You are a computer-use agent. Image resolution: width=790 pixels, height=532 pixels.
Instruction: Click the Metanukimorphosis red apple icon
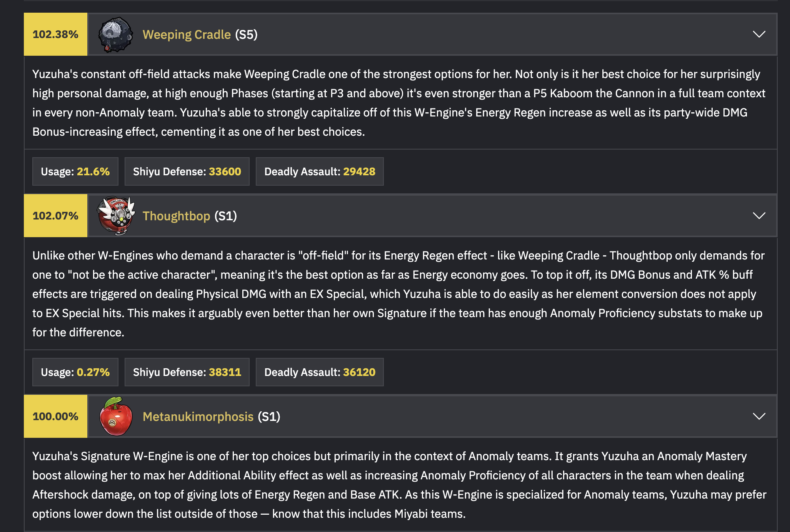(116, 417)
